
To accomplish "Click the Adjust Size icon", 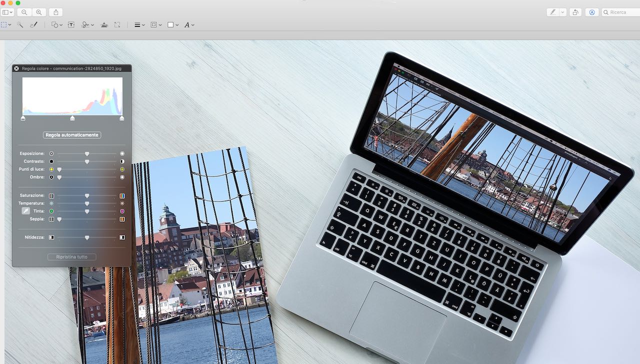I will pyautogui.click(x=117, y=24).
